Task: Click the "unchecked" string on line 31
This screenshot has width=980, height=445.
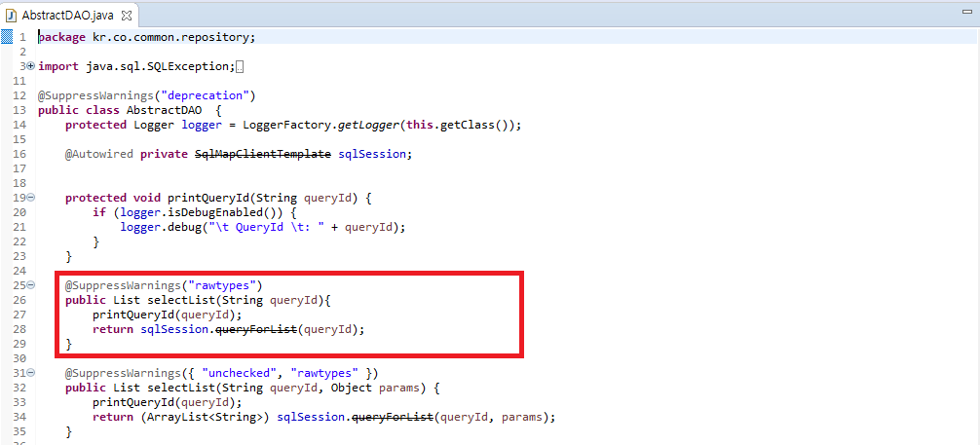Action: coord(240,374)
